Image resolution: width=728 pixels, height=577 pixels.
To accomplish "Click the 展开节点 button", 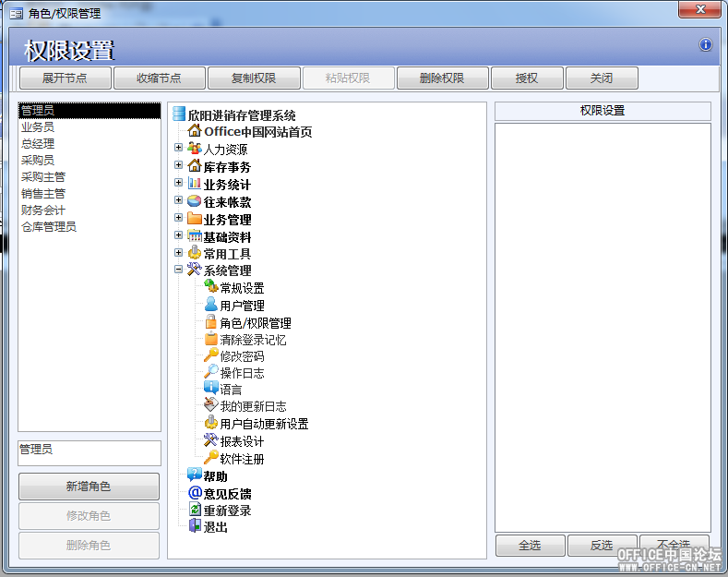I will coord(65,78).
